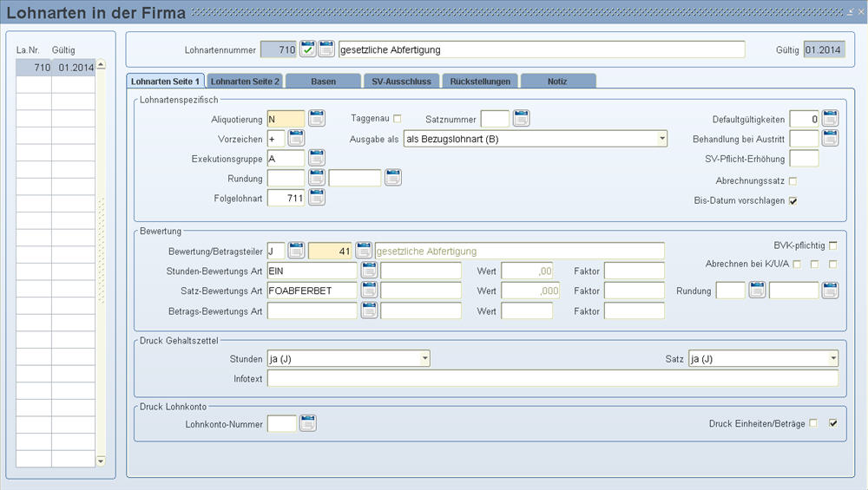Click lookup icon beside Vorzeichen field

[296, 138]
